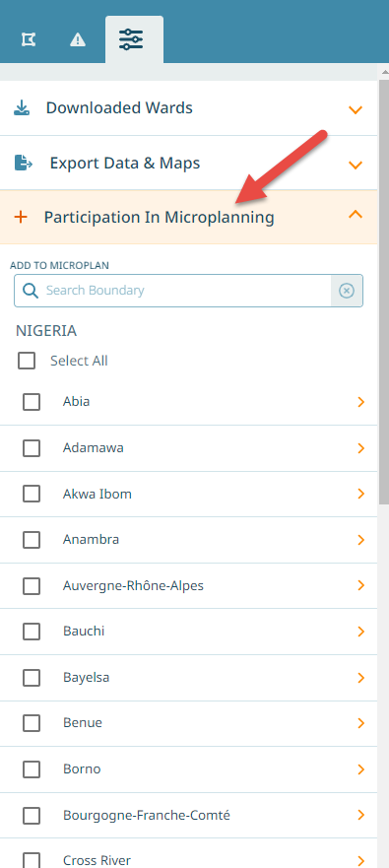The width and height of the screenshot is (389, 868).
Task: Select the Akwa Ibom boundary label
Action: 97,494
